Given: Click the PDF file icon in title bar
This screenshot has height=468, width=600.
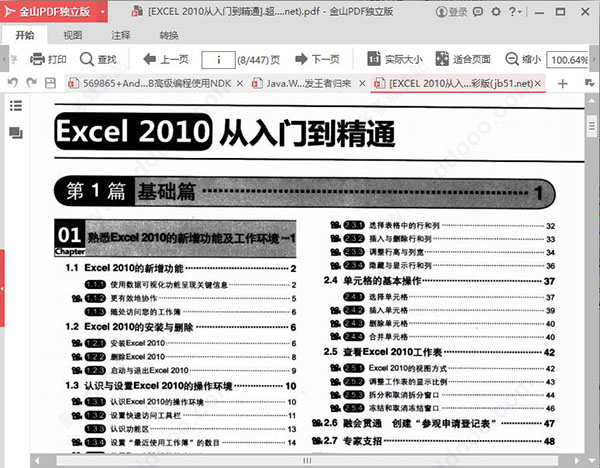Looking at the screenshot, I should point(137,12).
